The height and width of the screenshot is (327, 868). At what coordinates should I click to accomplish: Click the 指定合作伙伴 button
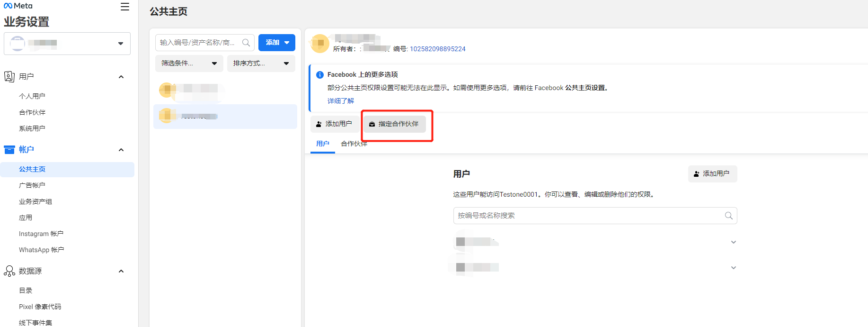click(x=395, y=124)
